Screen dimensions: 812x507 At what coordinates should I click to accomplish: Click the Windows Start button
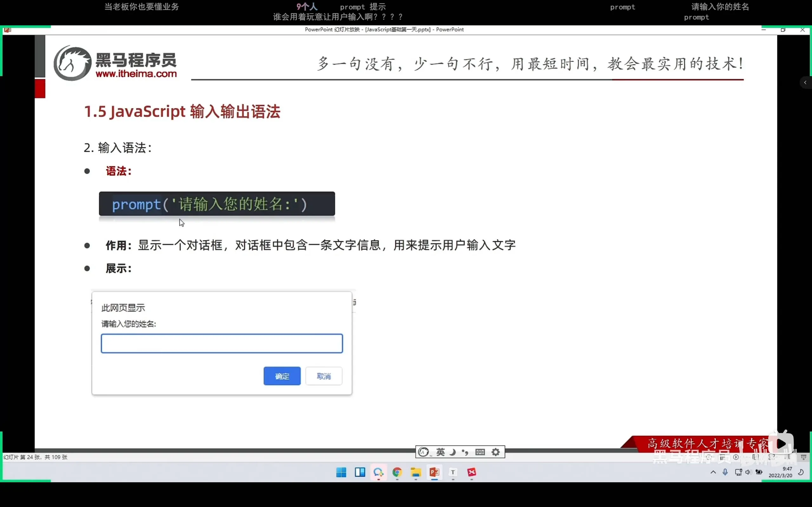[341, 472]
